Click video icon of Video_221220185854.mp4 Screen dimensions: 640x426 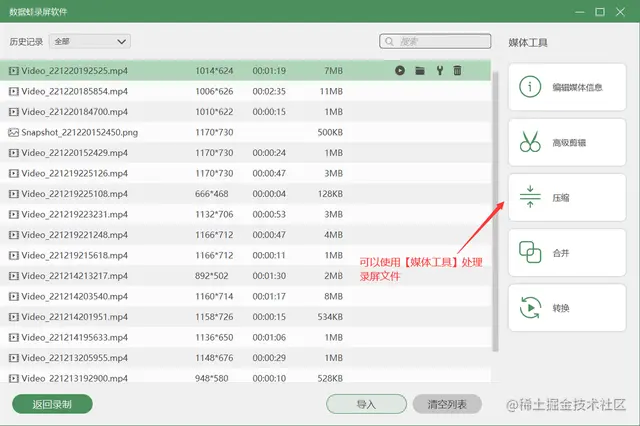[14, 91]
